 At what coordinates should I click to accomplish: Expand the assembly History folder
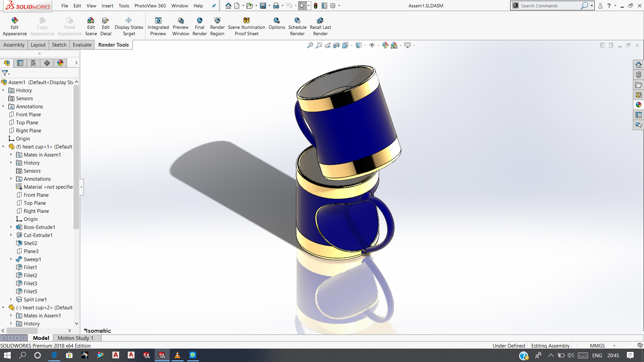point(3,90)
